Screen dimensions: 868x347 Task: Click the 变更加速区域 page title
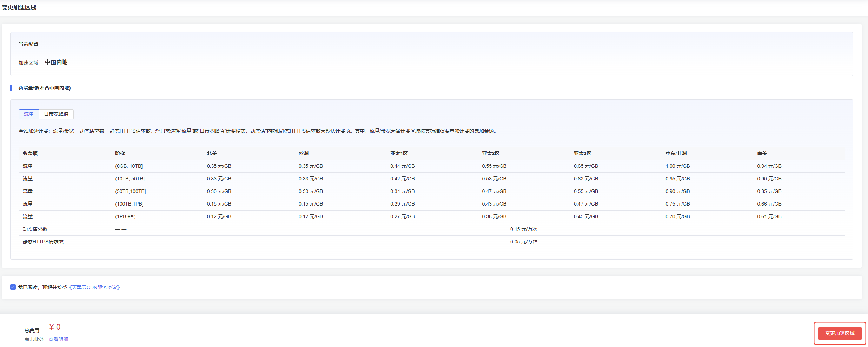pyautogui.click(x=19, y=7)
